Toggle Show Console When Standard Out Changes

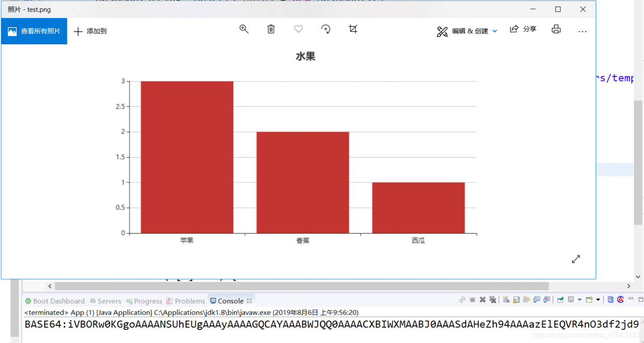coord(536,300)
